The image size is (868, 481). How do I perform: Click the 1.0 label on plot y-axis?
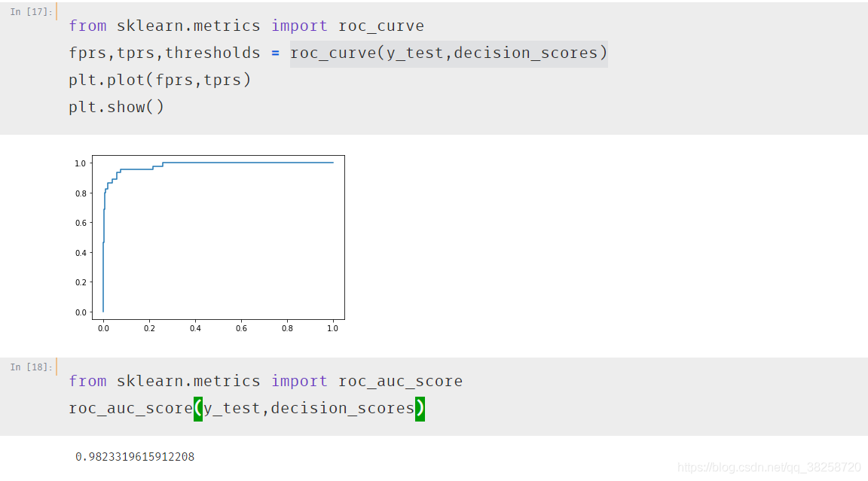coord(81,163)
